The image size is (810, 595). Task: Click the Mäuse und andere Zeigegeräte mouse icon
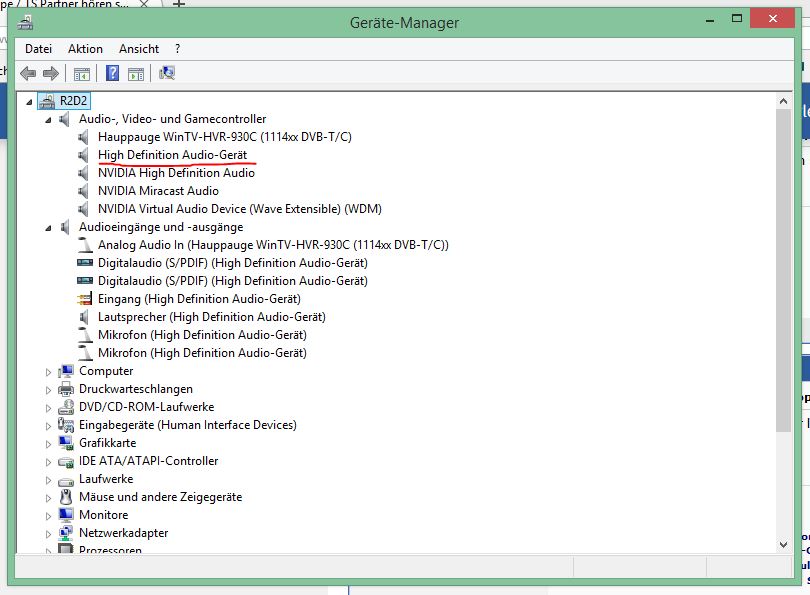[x=66, y=497]
